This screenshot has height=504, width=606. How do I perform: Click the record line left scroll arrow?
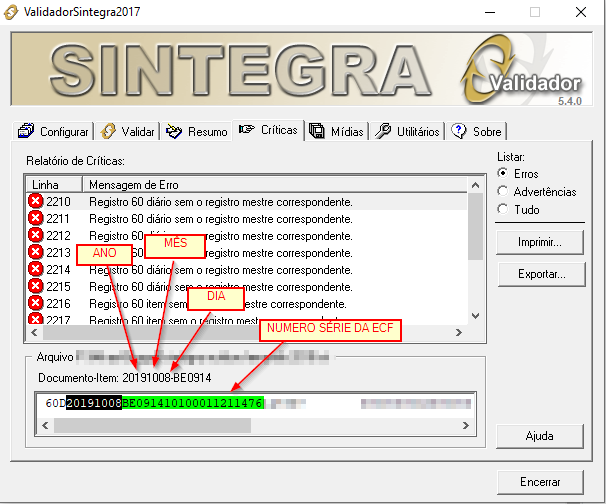[x=45, y=426]
